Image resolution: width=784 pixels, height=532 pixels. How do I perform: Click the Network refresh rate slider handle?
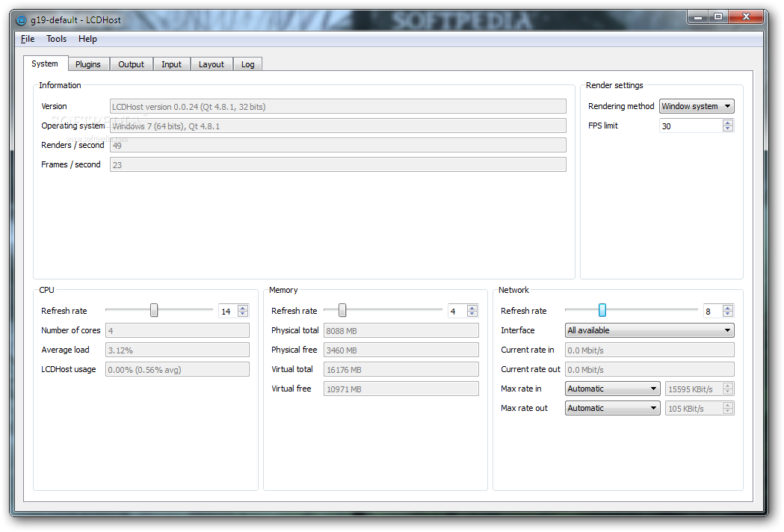[602, 311]
